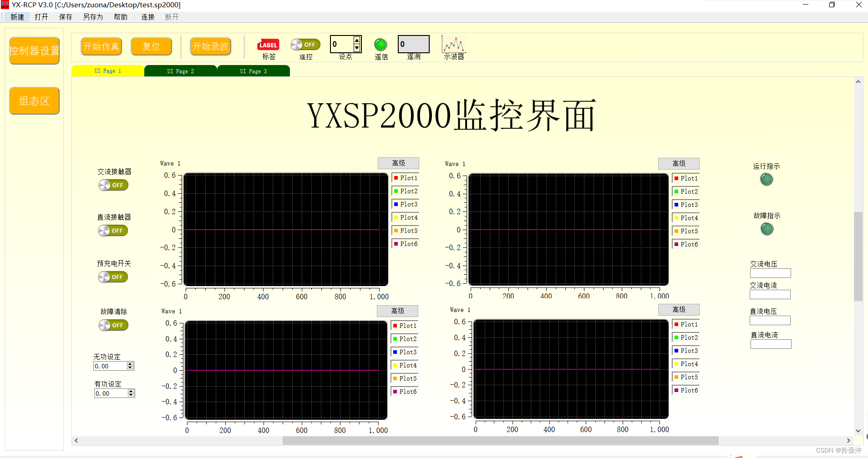The height and width of the screenshot is (458, 868).
Task: Toggle the 交流接触器 switch on
Action: click(113, 185)
